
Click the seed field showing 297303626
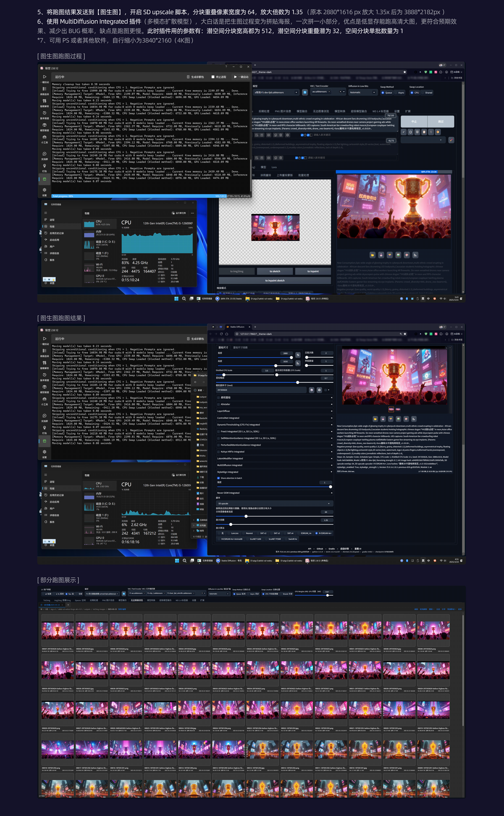point(261,390)
